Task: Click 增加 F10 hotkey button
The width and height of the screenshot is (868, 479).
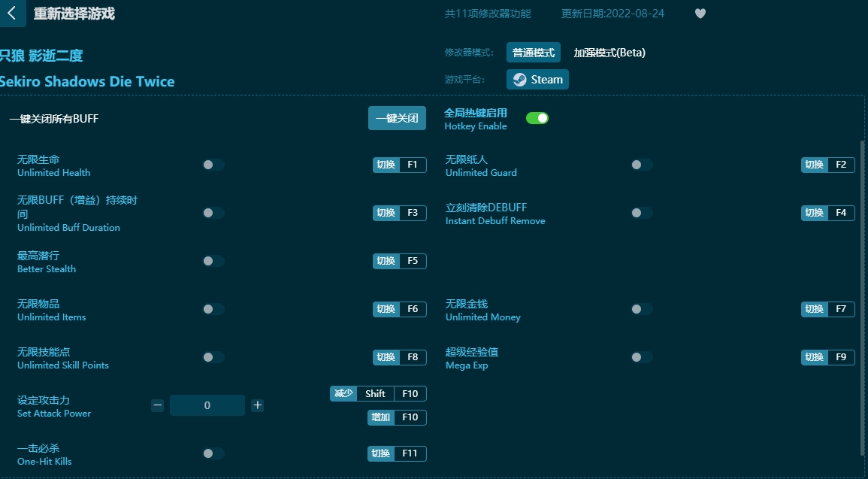Action: point(397,417)
